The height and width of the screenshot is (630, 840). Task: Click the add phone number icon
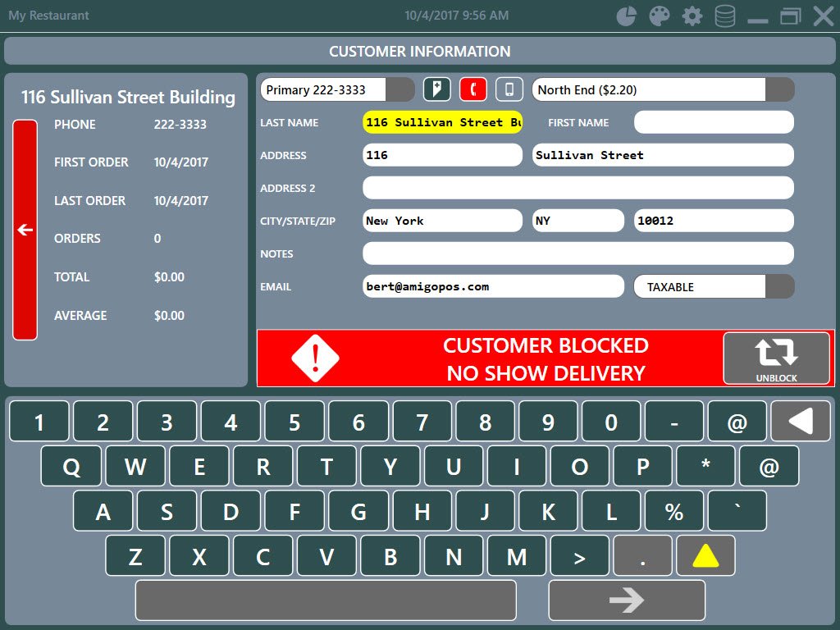coord(436,89)
